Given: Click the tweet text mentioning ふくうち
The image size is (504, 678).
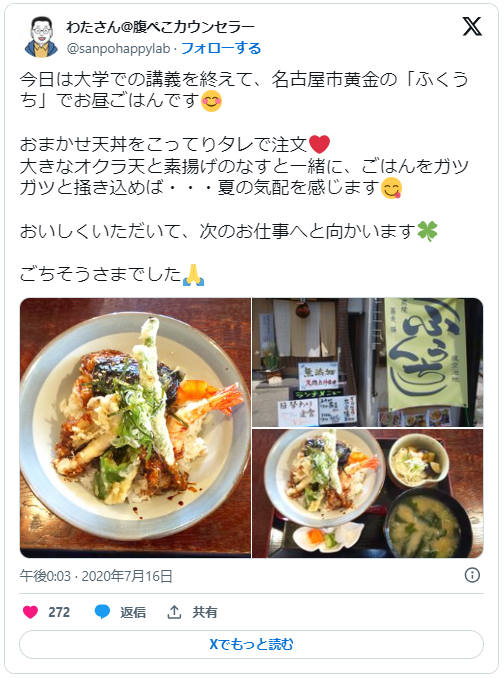Looking at the screenshot, I should point(244,90).
